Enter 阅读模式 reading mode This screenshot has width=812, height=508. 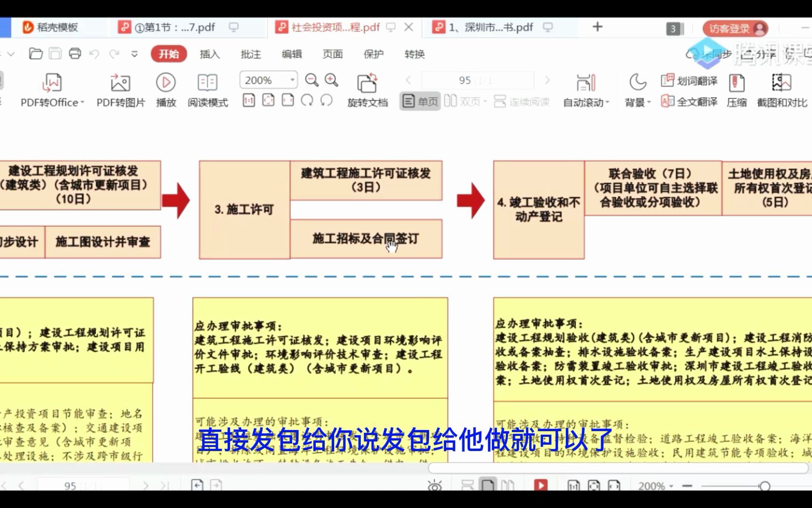(208, 90)
